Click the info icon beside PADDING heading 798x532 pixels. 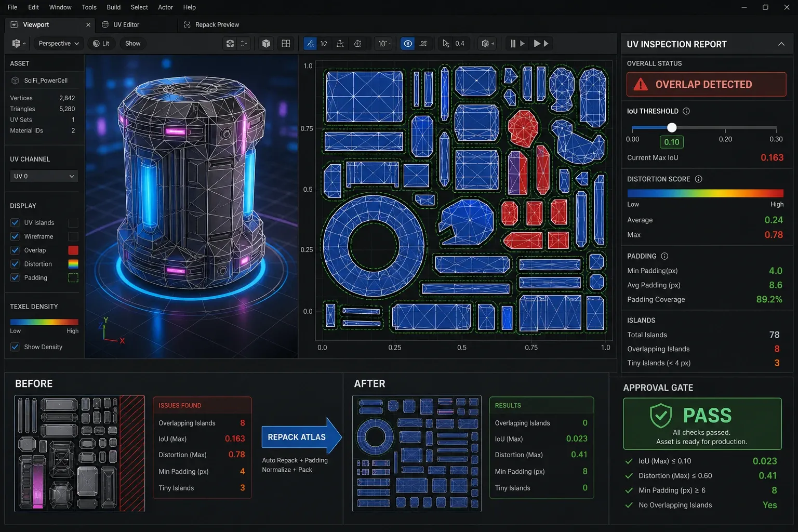pos(664,256)
